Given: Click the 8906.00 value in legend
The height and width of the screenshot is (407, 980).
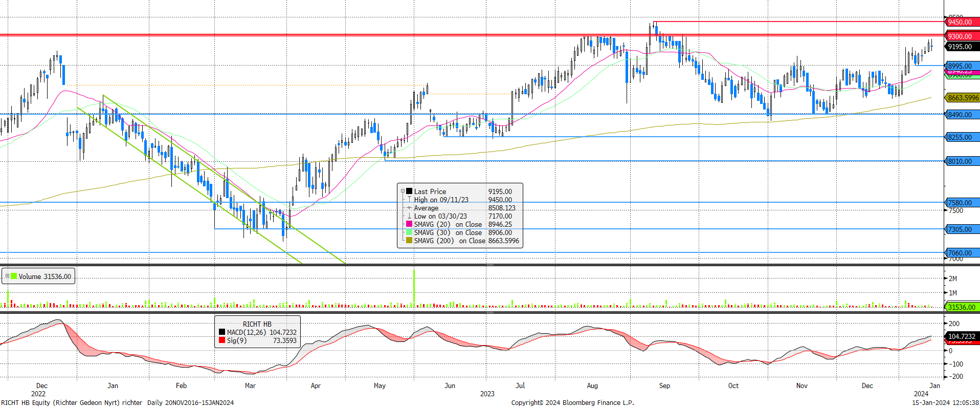Looking at the screenshot, I should (500, 232).
